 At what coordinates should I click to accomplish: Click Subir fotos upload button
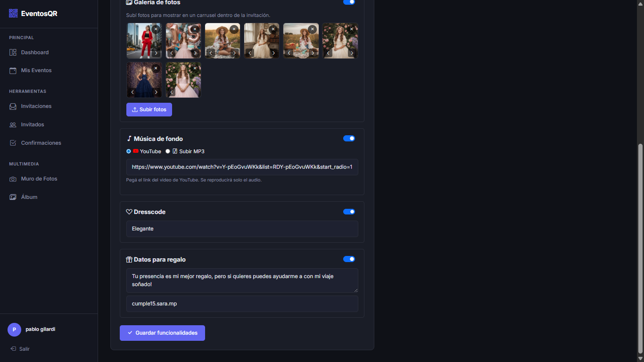[x=149, y=109]
